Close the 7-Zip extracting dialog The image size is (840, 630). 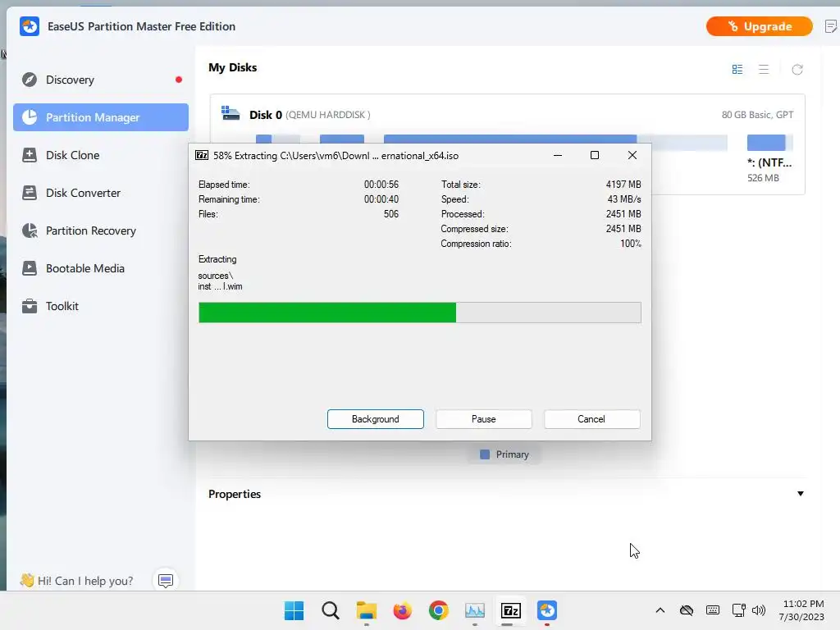[632, 155]
